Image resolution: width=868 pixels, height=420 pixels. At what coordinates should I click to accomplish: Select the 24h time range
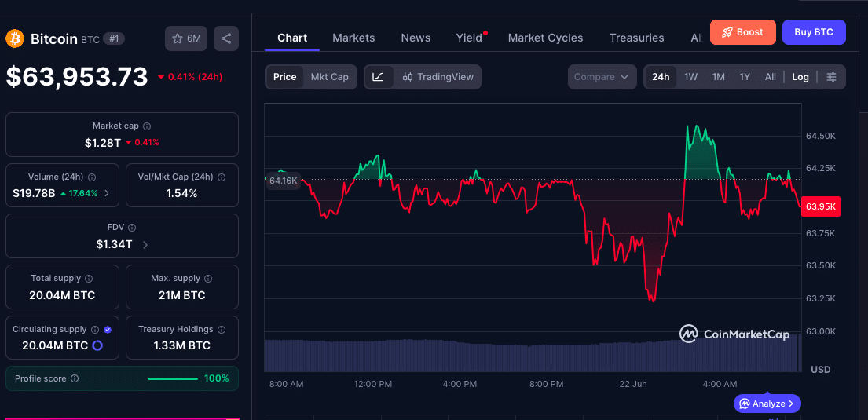coord(661,77)
